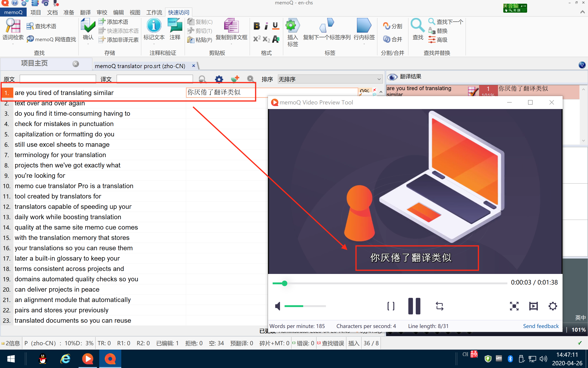This screenshot has height=368, width=588.
Task: Open the 排序 无排序 sort dropdown
Action: pyautogui.click(x=330, y=79)
